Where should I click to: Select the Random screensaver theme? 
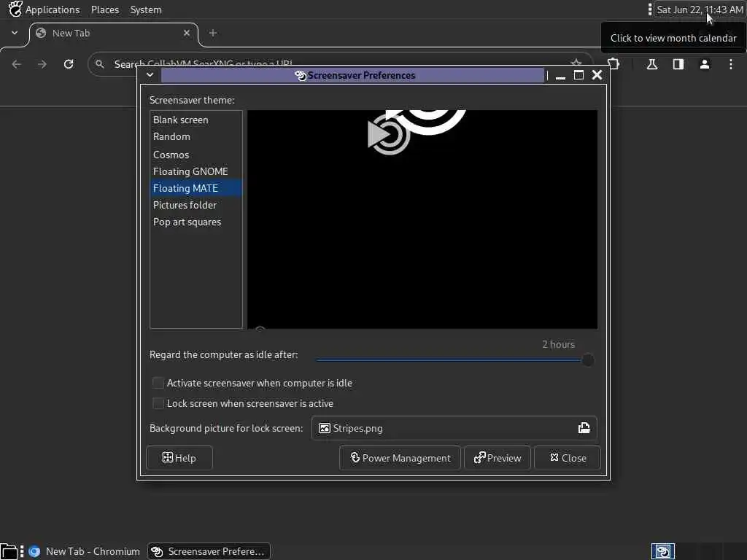[196, 136]
